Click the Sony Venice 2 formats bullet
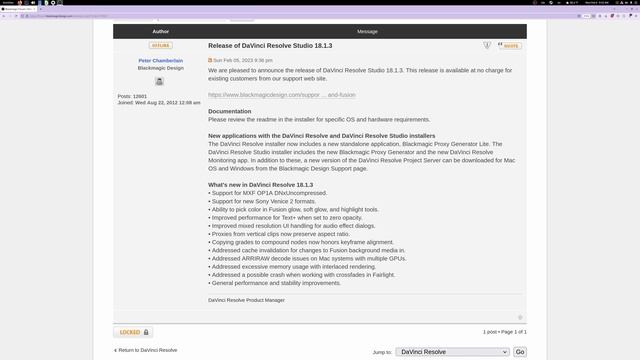Viewport: 640px width, 360px height. pos(262,201)
